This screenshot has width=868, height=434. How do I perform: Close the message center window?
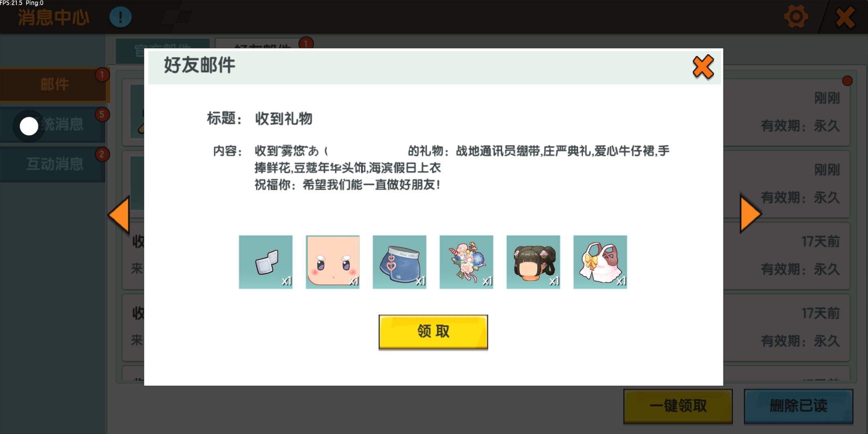[x=845, y=18]
